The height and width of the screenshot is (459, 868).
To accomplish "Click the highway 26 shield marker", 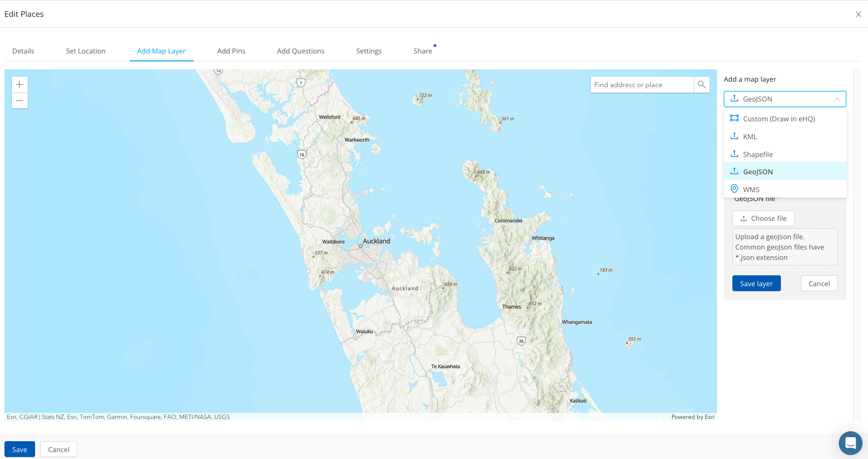I will pos(521,341).
